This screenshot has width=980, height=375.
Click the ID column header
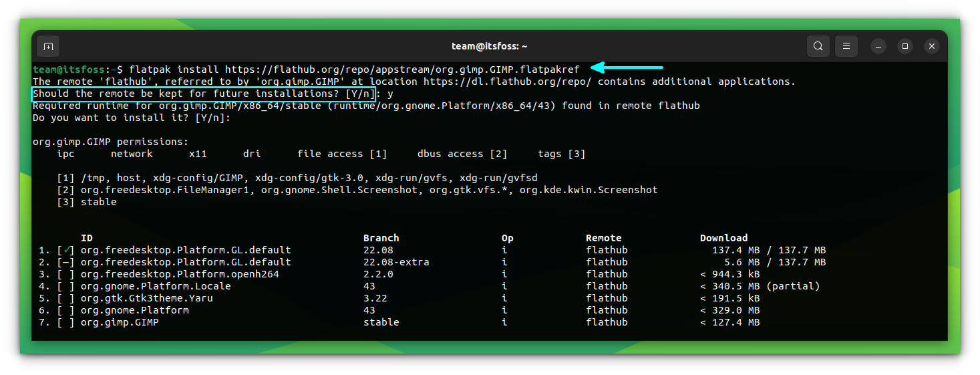[87, 238]
